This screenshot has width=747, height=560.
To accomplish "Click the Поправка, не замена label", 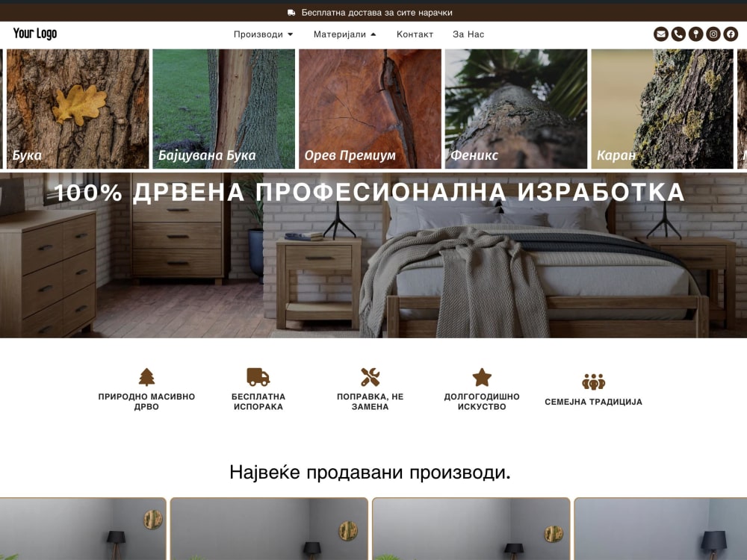I will pos(371,402).
